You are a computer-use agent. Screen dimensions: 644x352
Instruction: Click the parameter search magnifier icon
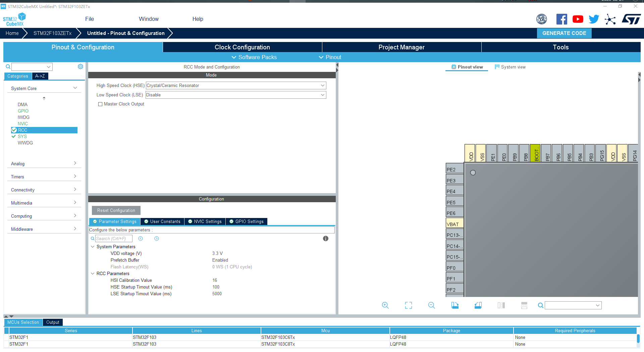tap(93, 238)
